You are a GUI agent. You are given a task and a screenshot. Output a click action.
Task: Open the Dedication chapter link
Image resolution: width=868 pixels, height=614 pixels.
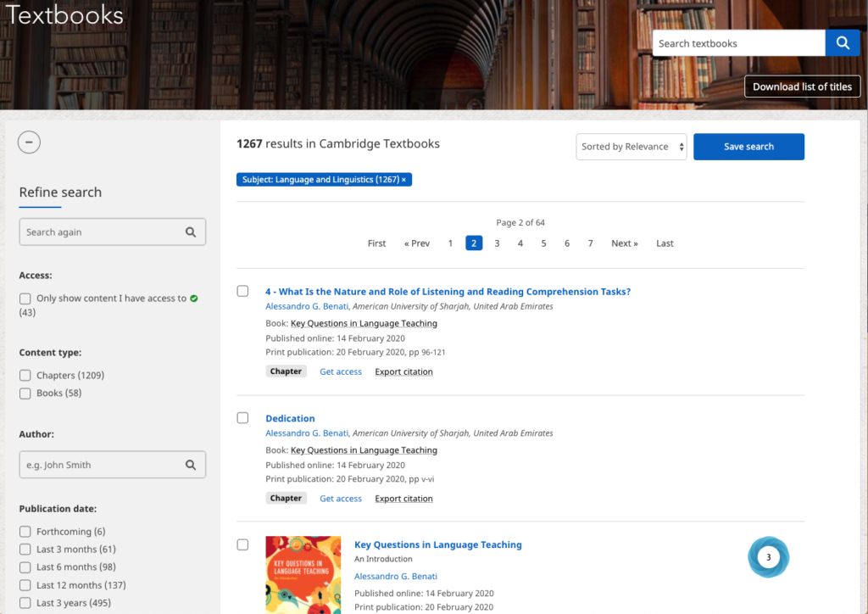point(290,418)
